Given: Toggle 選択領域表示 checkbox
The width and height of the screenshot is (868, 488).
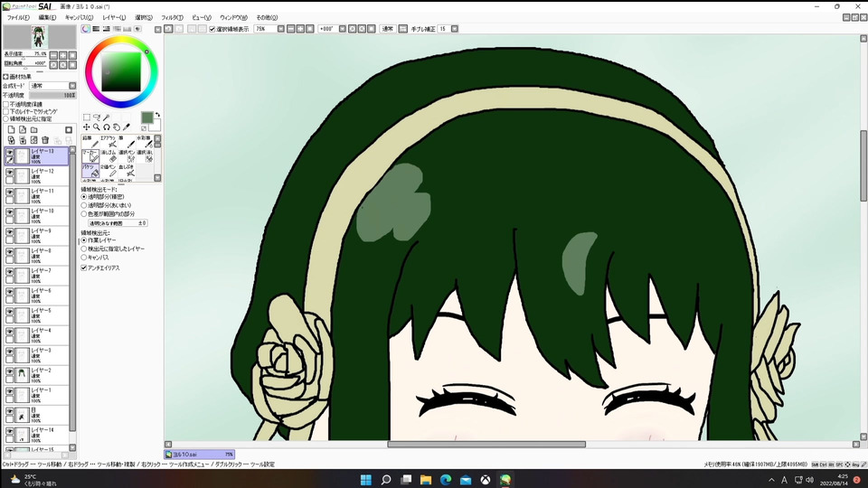Looking at the screenshot, I should click(x=212, y=29).
